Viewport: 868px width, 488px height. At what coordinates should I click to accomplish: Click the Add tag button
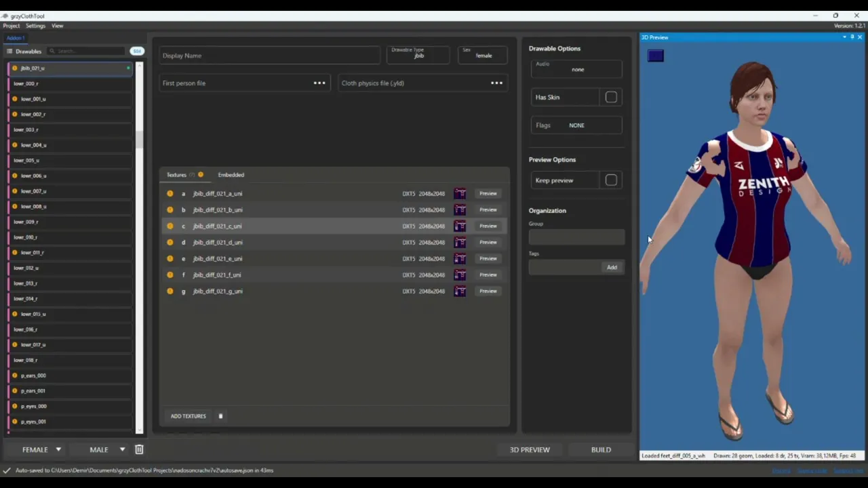612,268
